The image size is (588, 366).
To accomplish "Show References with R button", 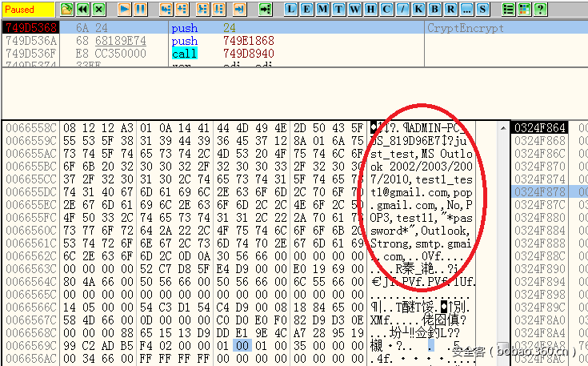I will point(450,9).
